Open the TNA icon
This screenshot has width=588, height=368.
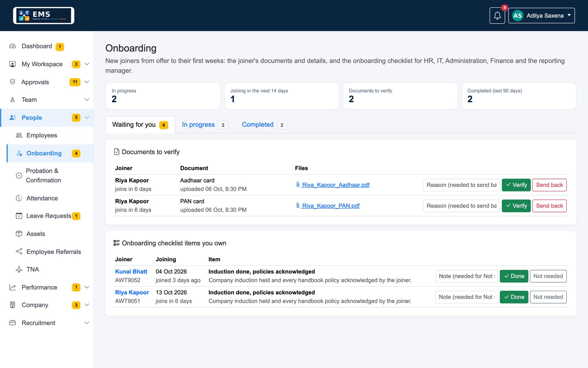coord(19,269)
